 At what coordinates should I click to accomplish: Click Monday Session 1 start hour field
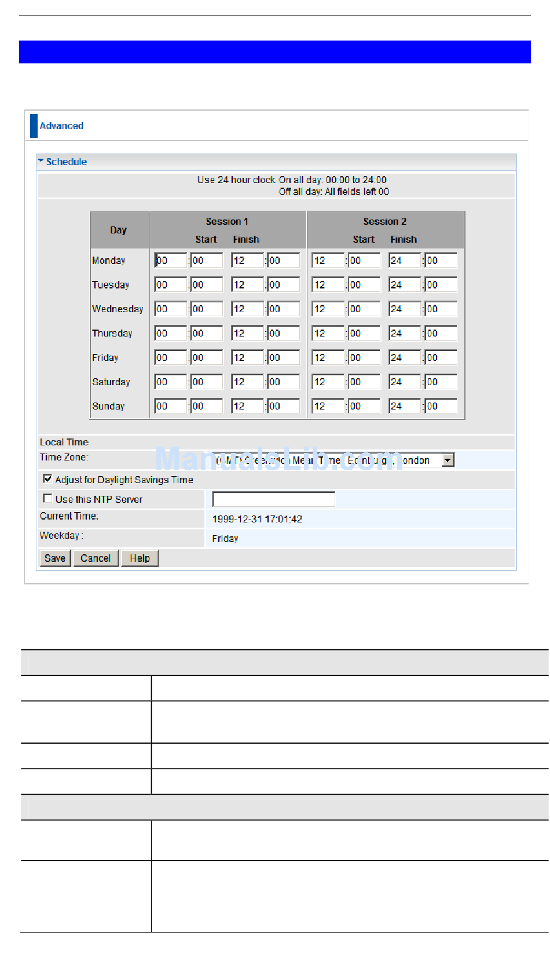171,261
